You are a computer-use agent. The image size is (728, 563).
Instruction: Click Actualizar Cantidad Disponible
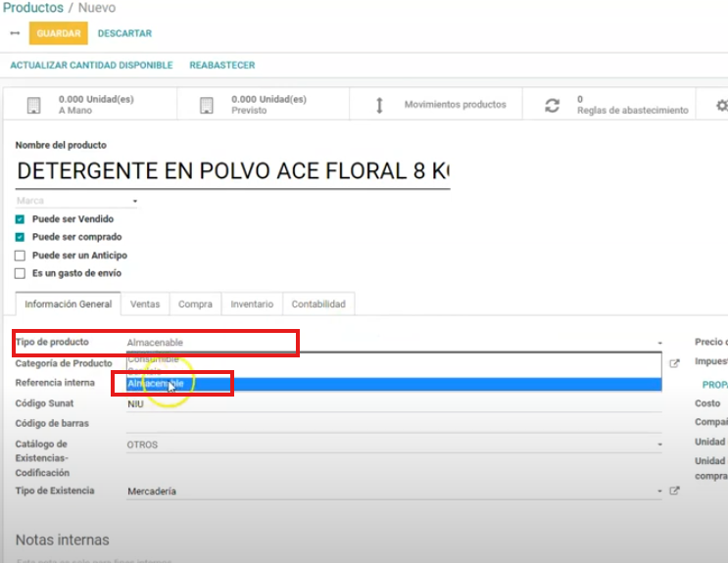[91, 65]
